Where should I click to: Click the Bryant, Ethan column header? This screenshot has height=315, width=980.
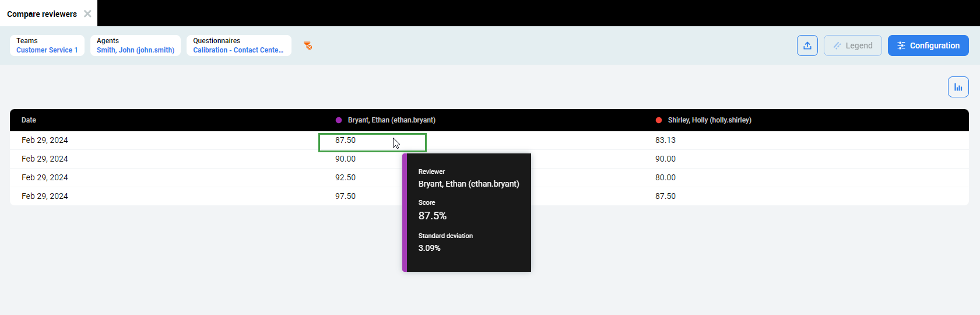pos(391,120)
